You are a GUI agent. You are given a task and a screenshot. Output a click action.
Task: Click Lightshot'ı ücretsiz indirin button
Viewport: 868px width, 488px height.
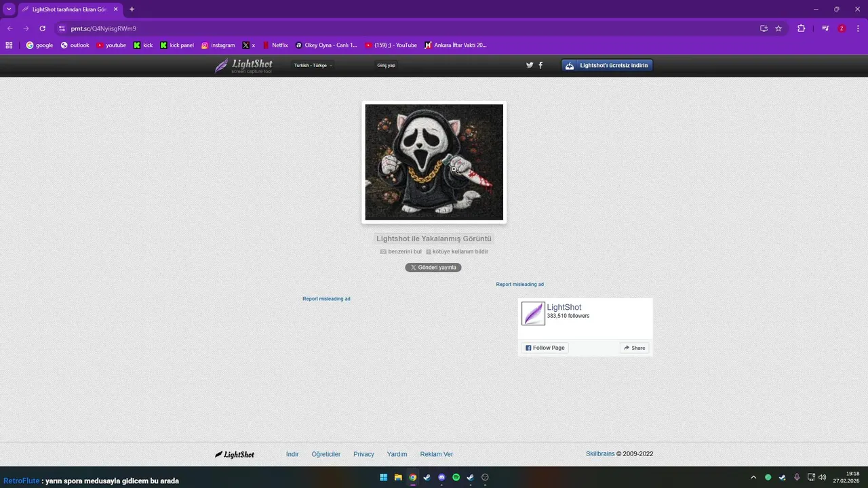607,66
